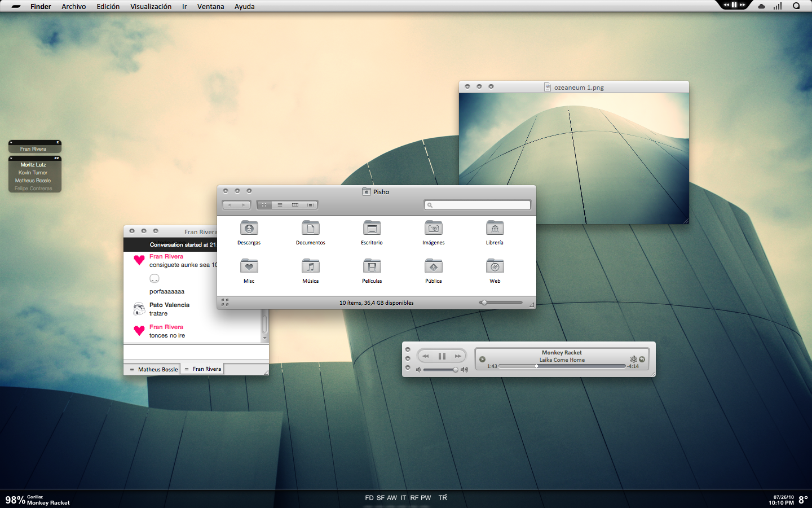Click the cloud icon in menu bar
The height and width of the screenshot is (508, 812).
[762, 6]
